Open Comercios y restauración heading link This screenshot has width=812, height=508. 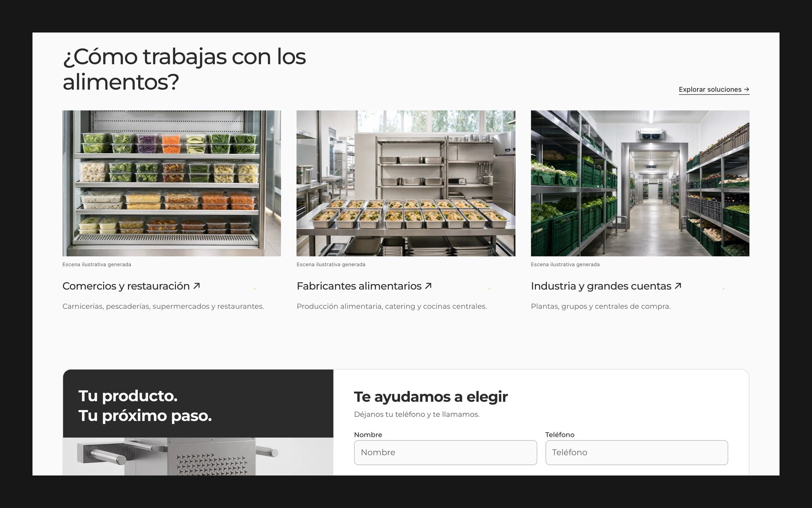coord(131,286)
